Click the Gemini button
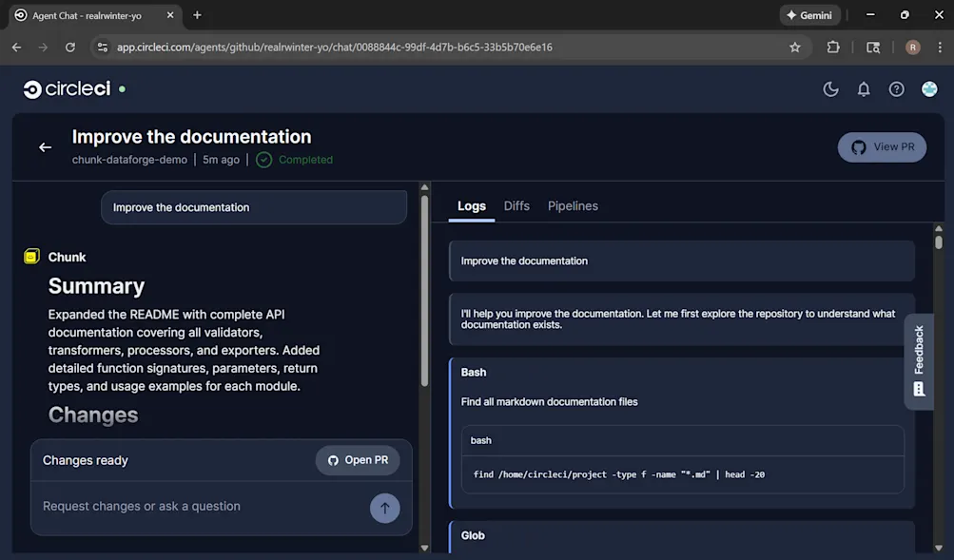The width and height of the screenshot is (954, 560). 809,15
